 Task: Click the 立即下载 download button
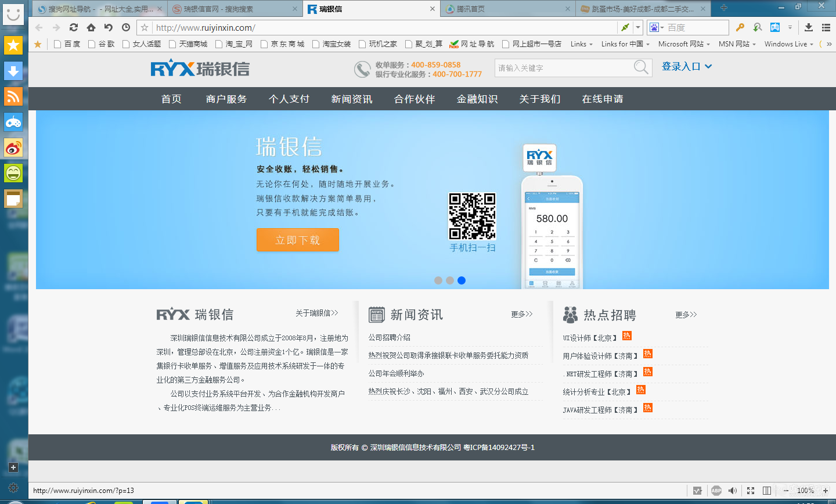pyautogui.click(x=298, y=240)
